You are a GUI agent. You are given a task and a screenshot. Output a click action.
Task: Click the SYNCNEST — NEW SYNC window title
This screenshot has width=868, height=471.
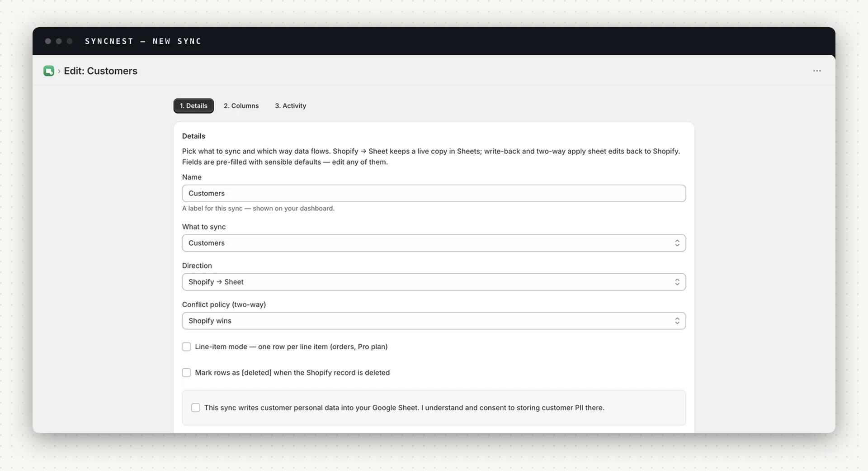click(143, 41)
